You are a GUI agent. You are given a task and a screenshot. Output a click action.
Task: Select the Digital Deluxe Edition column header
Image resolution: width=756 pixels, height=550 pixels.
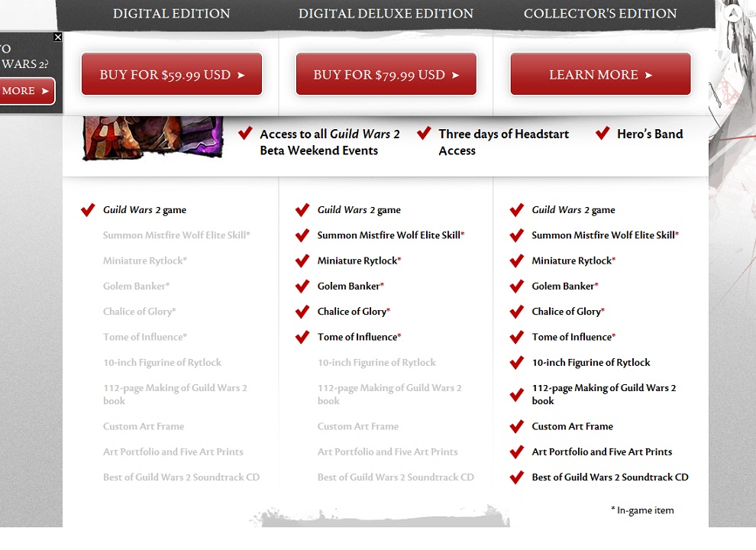[386, 14]
